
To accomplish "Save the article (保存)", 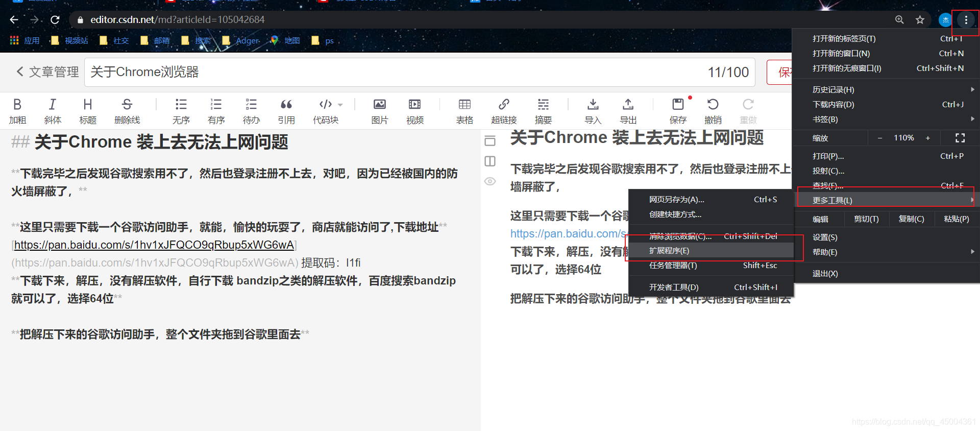I will click(x=678, y=111).
